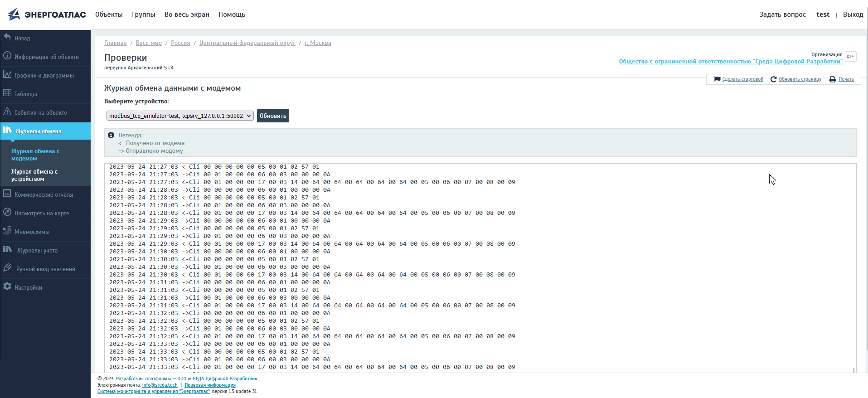Click the charts and diagrams icon
Screen dimensions: 868x398
(x=7, y=74)
